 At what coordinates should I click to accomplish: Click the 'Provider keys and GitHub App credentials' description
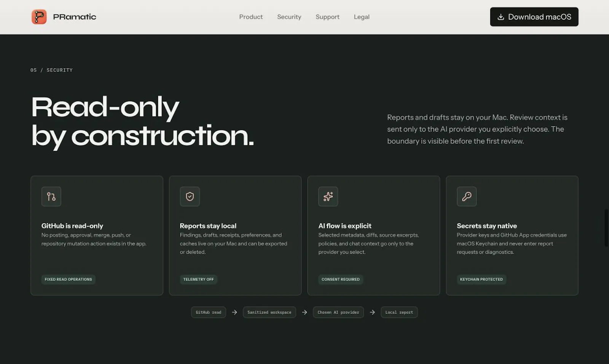click(x=512, y=243)
